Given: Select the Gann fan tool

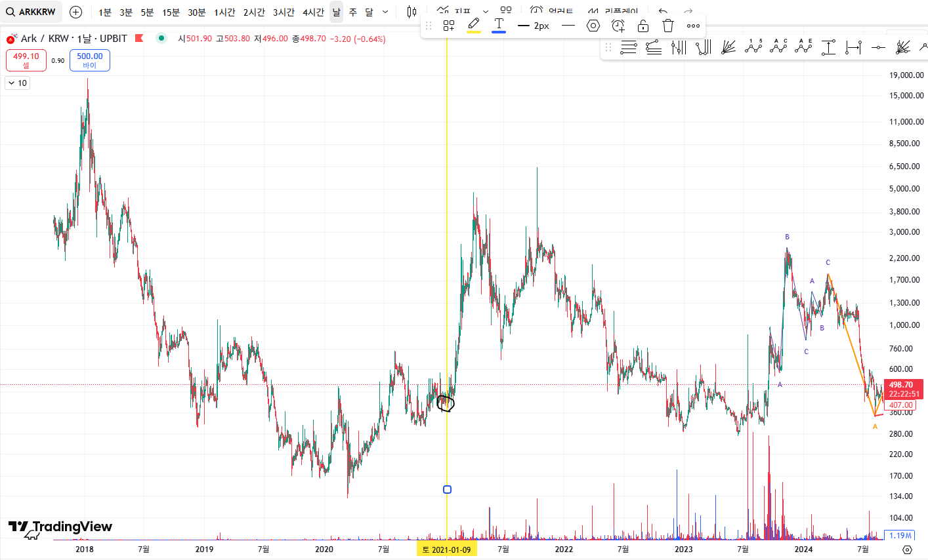Looking at the screenshot, I should click(x=903, y=47).
